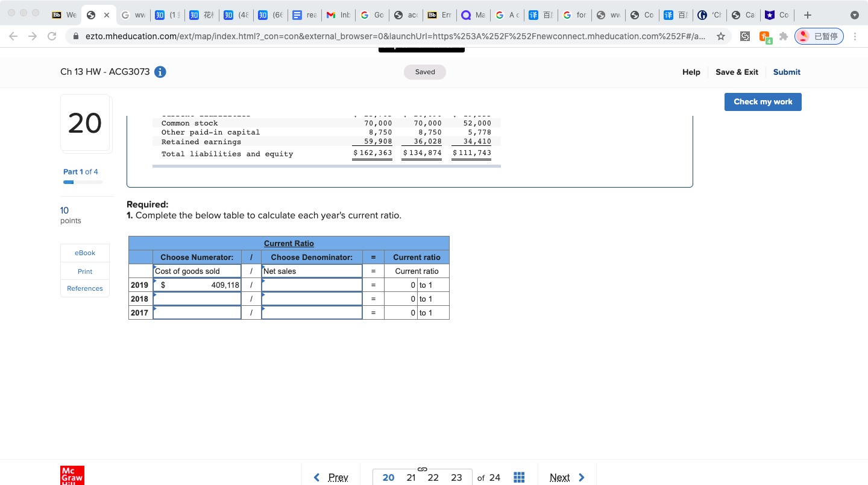
Task: Click the Total liabilities and equity label
Action: point(227,154)
